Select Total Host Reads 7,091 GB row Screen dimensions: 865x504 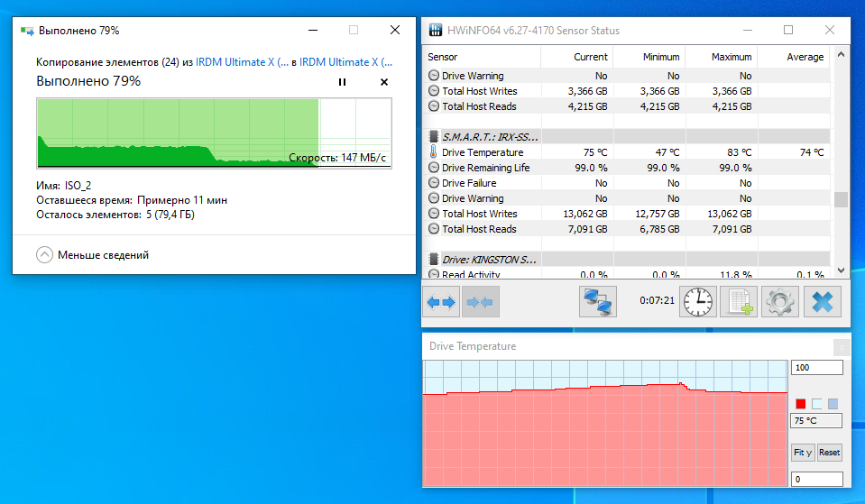627,229
